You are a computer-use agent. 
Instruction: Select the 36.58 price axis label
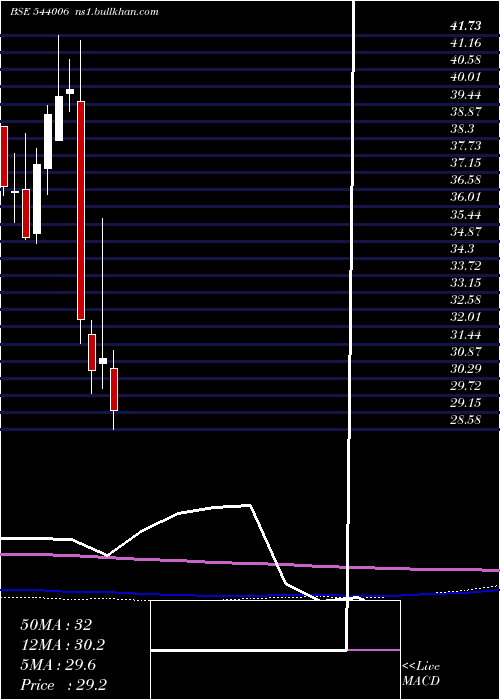tap(466, 180)
